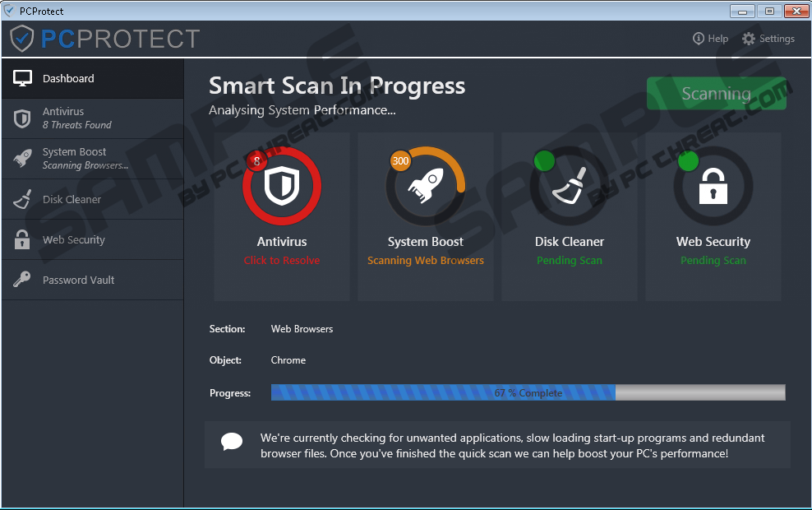Select the System Boost rocket icon in sidebar
This screenshot has width=812, height=510.
[22, 159]
